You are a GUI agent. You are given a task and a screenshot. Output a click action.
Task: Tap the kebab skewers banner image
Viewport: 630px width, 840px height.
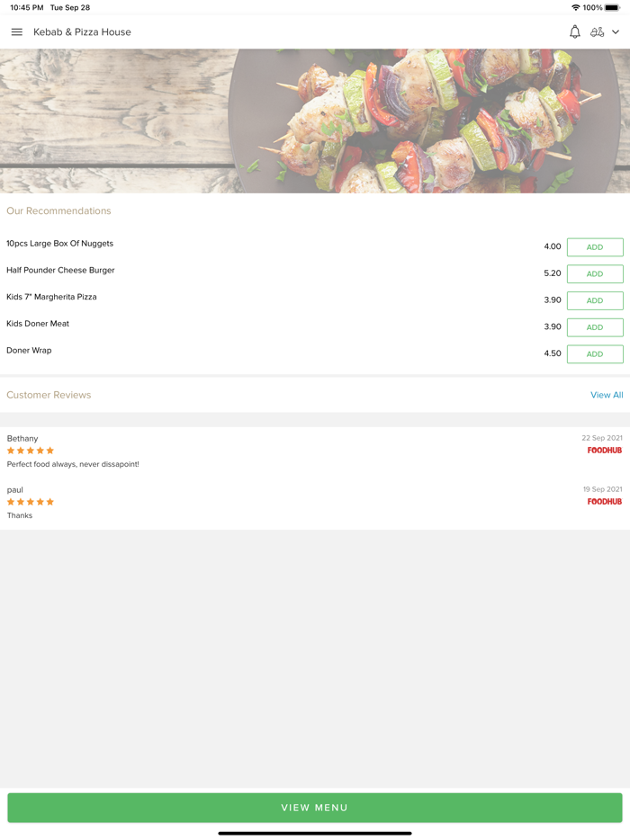point(315,121)
